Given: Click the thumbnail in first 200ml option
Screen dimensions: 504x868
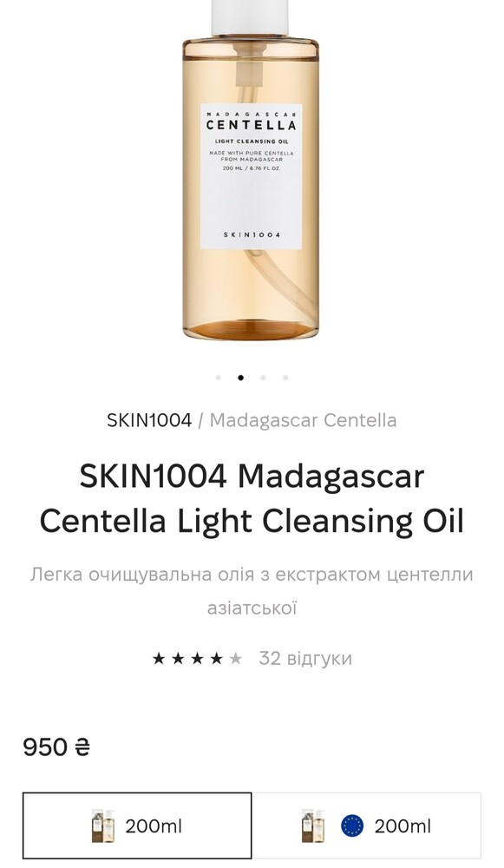Looking at the screenshot, I should (x=103, y=826).
